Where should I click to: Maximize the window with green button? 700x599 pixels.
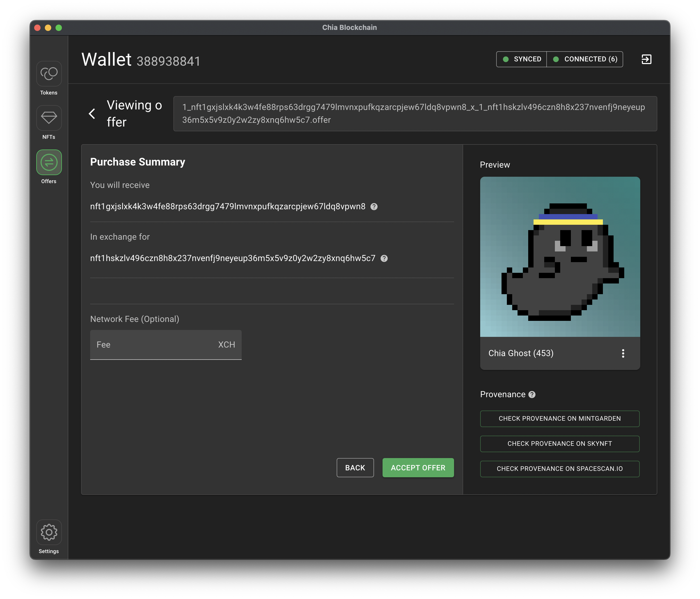tap(59, 28)
